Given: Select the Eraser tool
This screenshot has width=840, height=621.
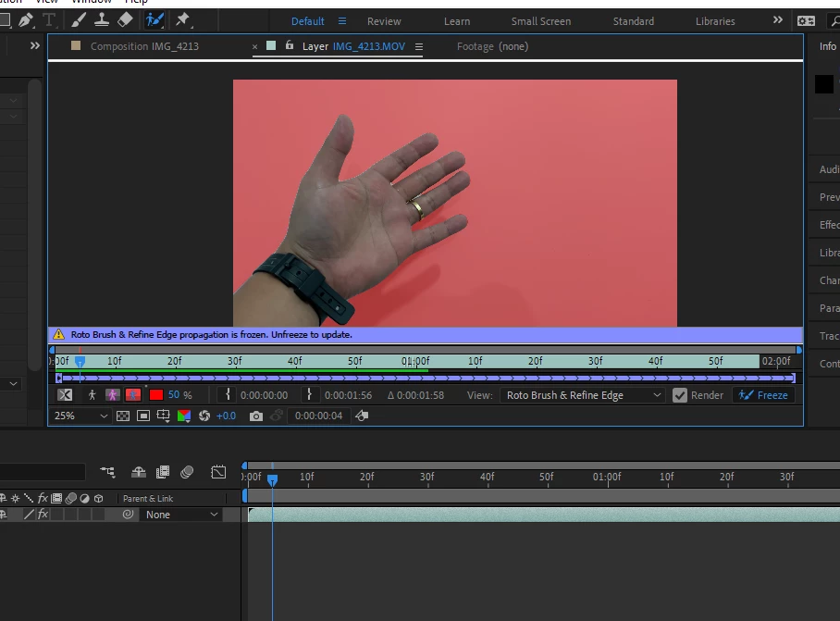Looking at the screenshot, I should (x=125, y=20).
